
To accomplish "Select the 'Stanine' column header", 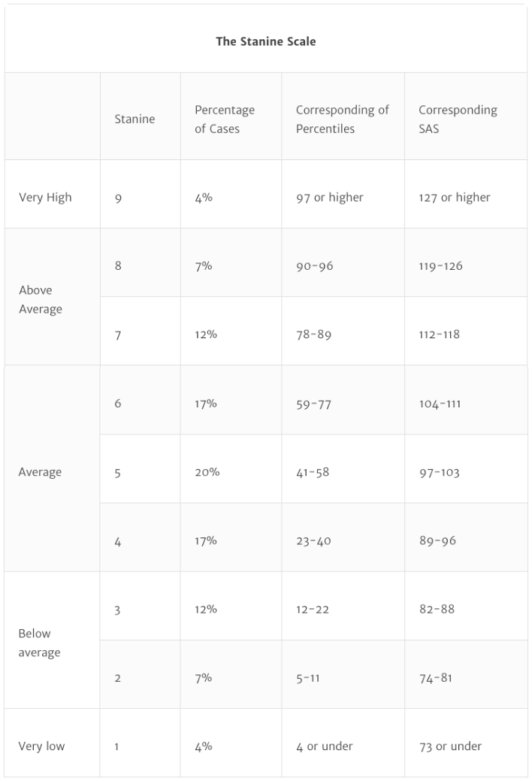I will pos(135,119).
